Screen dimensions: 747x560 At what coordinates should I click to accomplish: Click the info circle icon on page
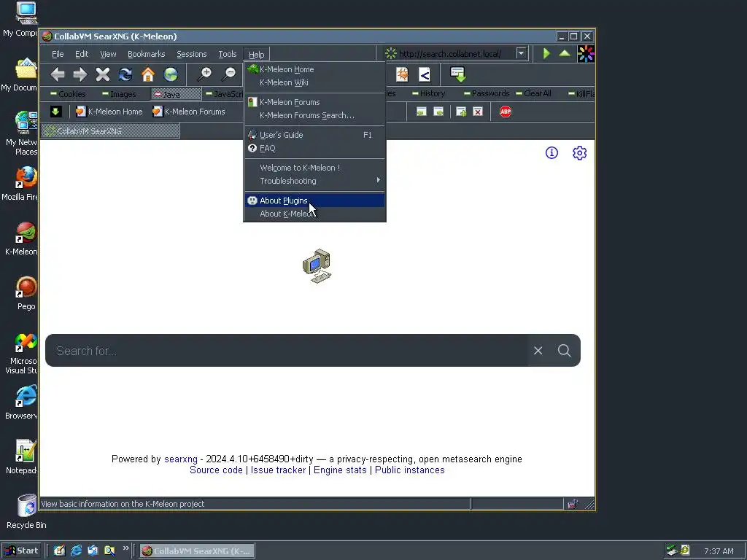tap(551, 153)
